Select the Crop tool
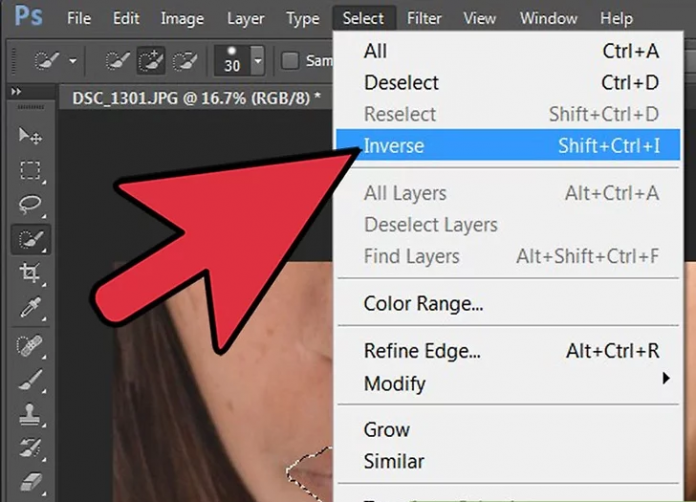The height and width of the screenshot is (502, 696). tap(30, 274)
